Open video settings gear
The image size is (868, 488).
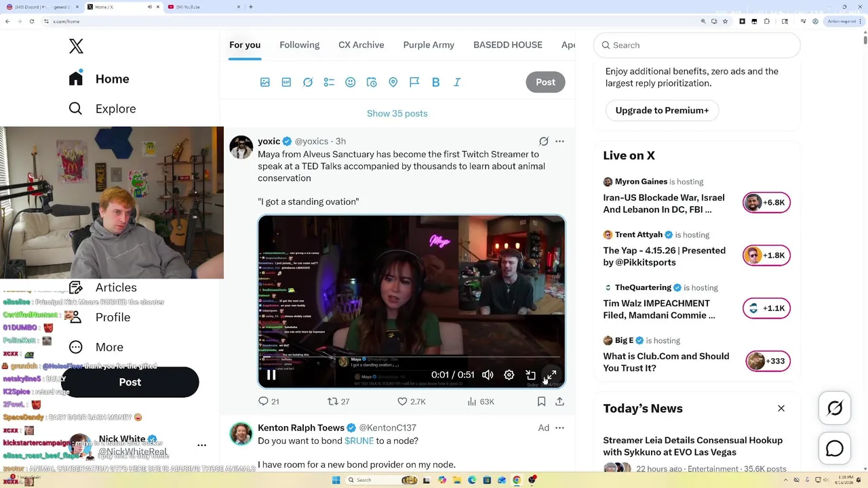tap(509, 375)
